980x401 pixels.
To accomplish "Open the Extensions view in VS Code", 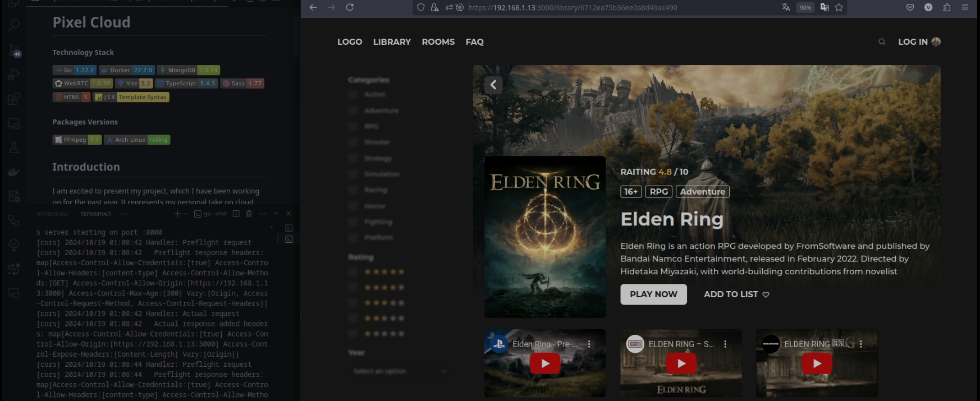I will click(14, 99).
